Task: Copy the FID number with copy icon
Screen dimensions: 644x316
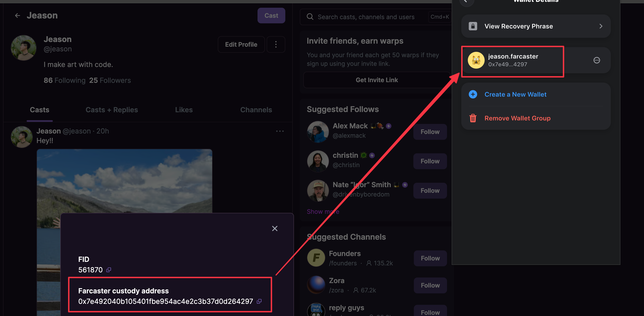Action: (x=108, y=270)
